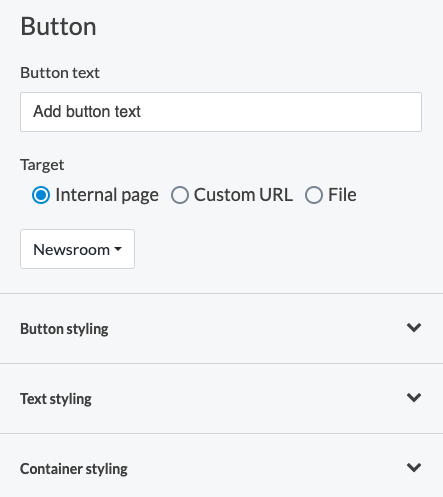The width and height of the screenshot is (443, 497).
Task: Click the Button text input field
Action: [221, 112]
